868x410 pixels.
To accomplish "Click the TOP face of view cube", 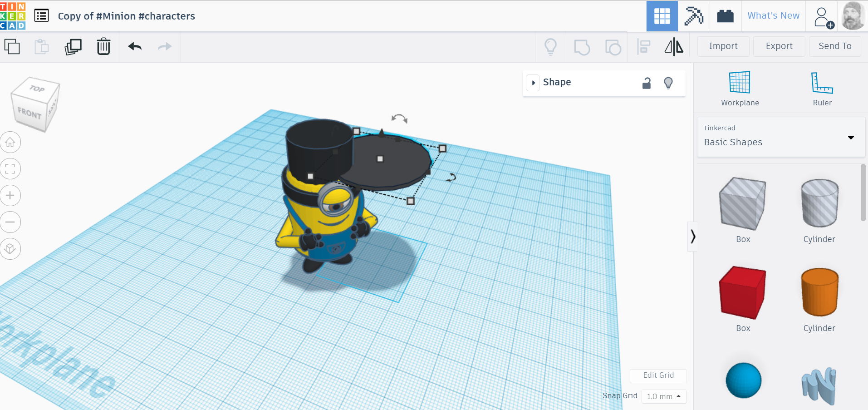I will pos(37,88).
